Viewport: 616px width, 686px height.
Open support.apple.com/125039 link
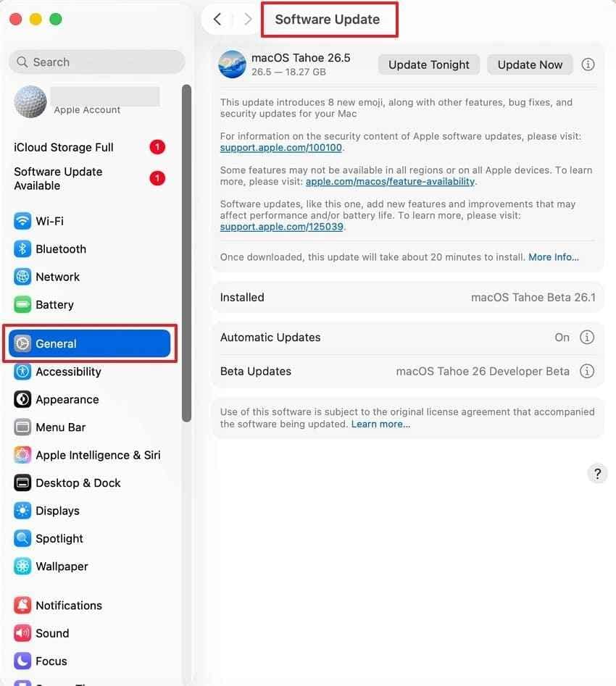click(x=281, y=227)
